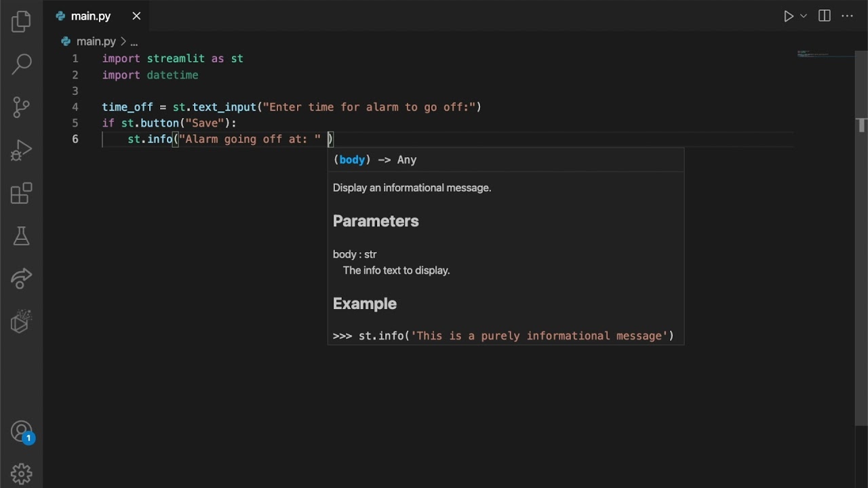Click the "Alarm going off at: " string
The height and width of the screenshot is (488, 868).
click(250, 140)
